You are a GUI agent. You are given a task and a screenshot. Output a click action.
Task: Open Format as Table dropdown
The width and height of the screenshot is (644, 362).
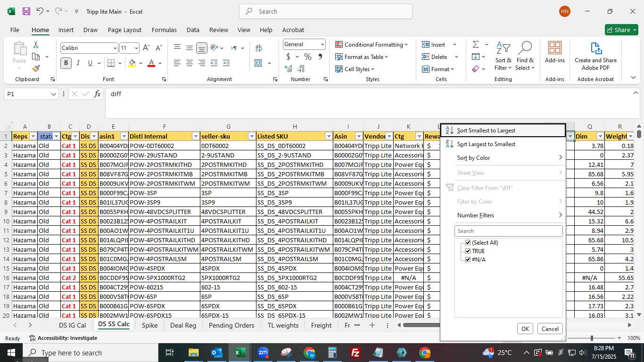point(362,57)
